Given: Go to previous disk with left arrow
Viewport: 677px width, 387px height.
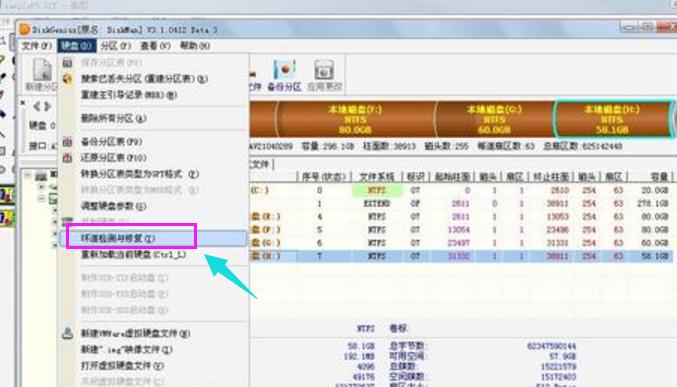Looking at the screenshot, I should pyautogui.click(x=36, y=106).
